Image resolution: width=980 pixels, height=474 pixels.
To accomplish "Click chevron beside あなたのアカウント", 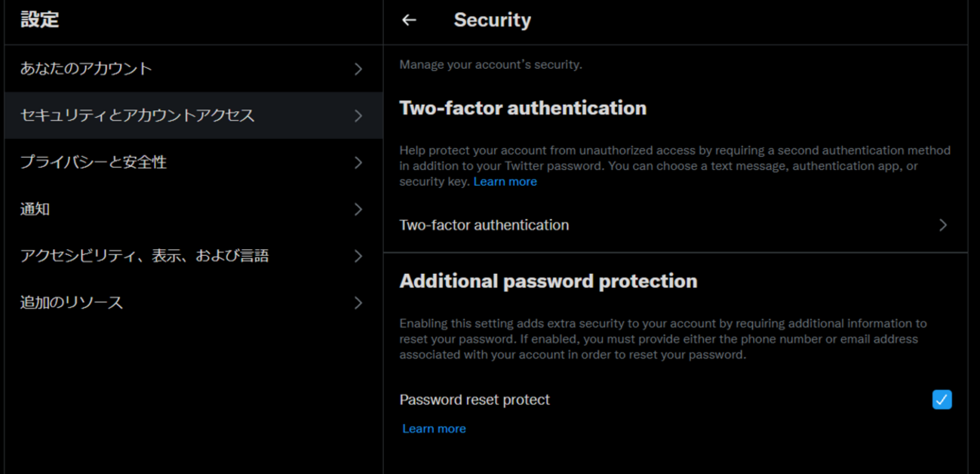I will 358,69.
